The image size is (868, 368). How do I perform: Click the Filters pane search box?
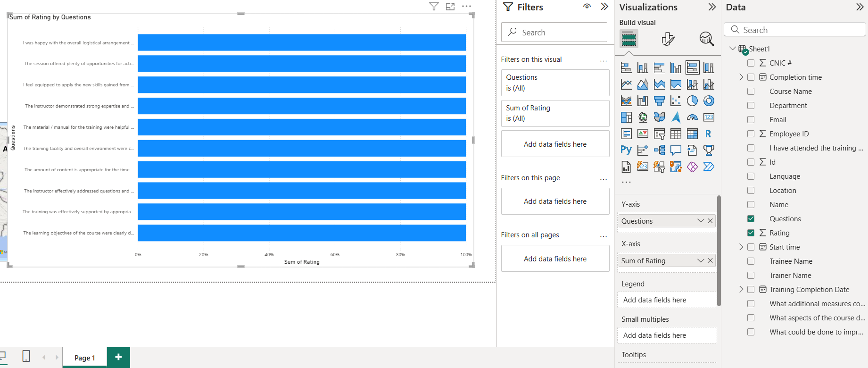click(554, 32)
